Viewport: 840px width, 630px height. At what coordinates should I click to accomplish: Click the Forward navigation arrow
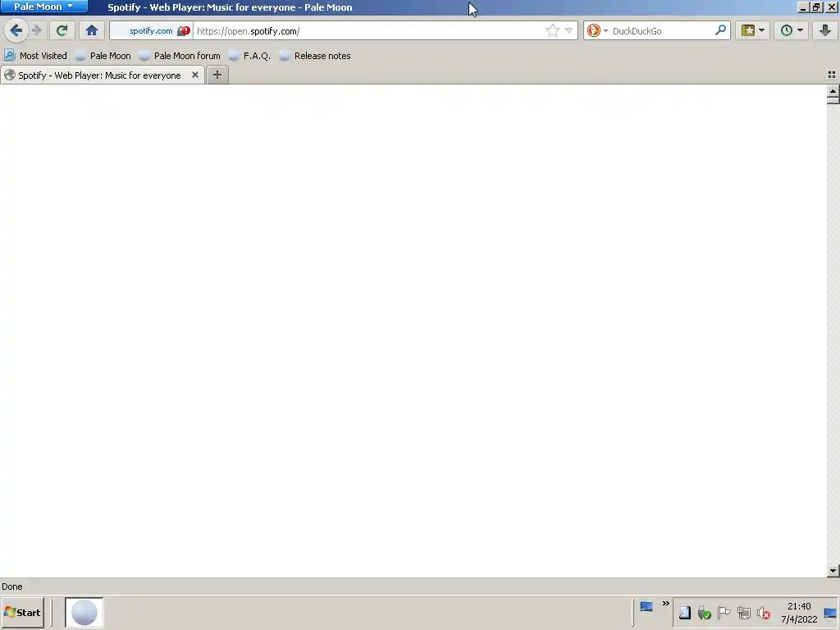36,30
